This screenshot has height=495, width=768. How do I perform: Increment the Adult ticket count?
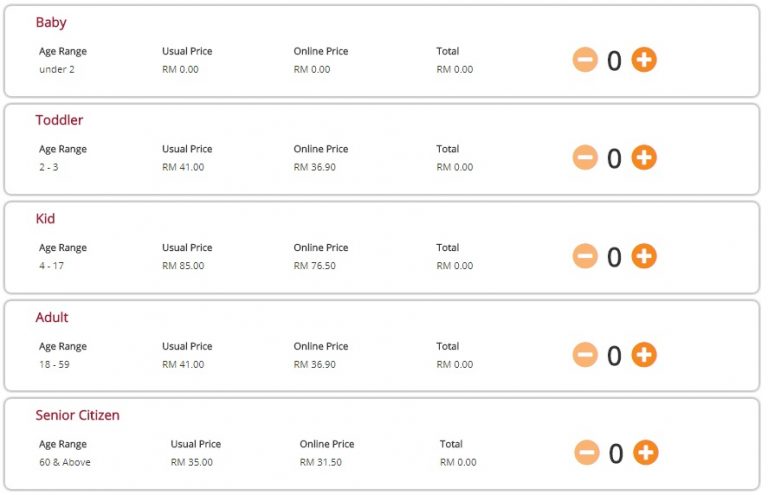coord(644,355)
